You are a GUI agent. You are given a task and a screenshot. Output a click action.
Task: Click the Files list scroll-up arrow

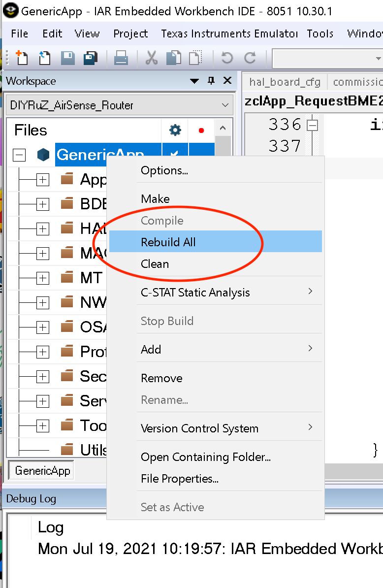223,128
